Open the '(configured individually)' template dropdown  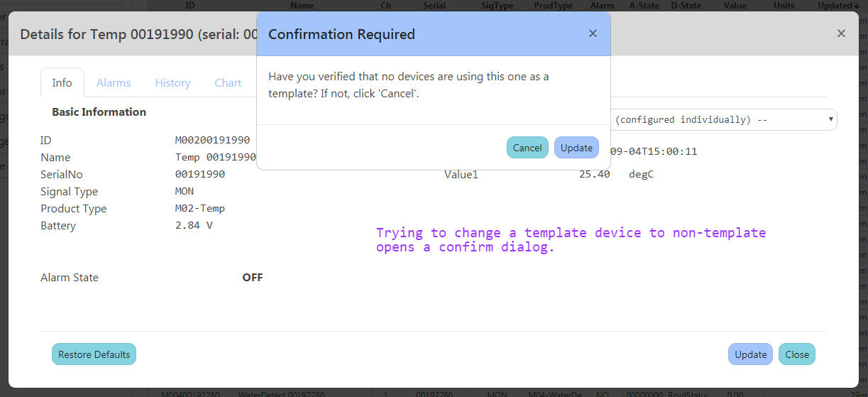point(724,119)
